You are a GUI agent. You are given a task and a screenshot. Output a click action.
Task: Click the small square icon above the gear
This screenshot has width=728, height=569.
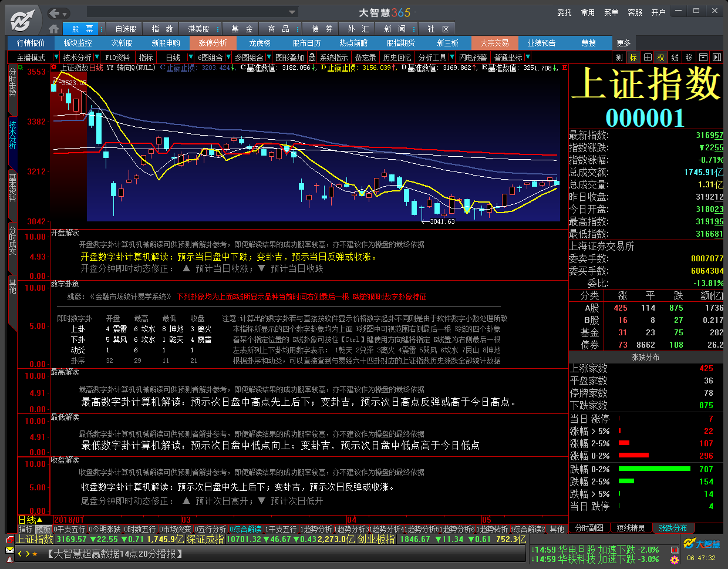675,550
